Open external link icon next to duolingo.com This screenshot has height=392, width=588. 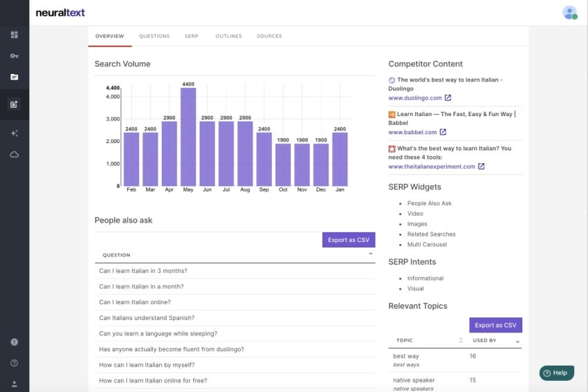(448, 98)
